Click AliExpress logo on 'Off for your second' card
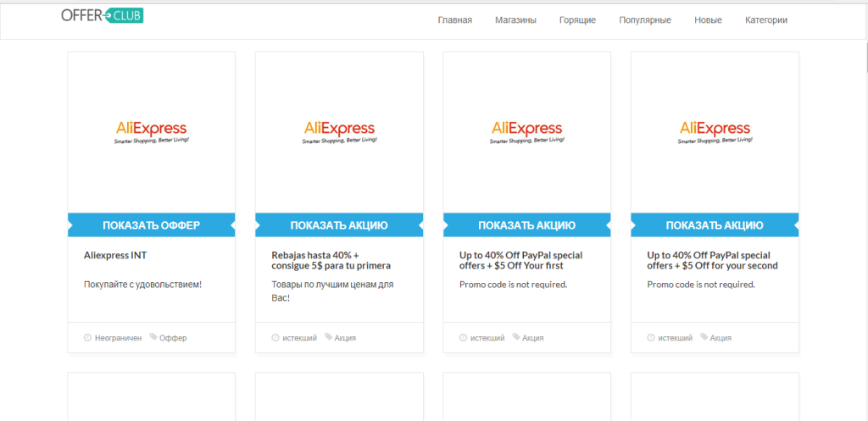This screenshot has height=421, width=868. (x=715, y=133)
